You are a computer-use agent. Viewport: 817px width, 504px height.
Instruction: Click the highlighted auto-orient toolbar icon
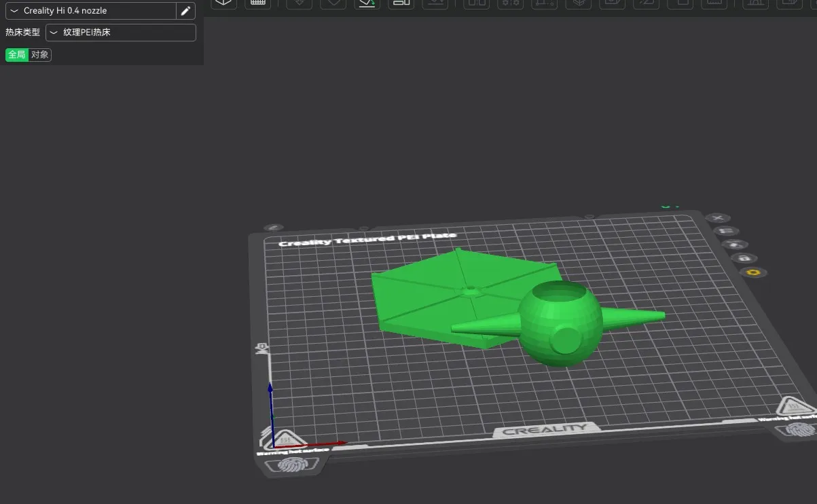(x=367, y=3)
